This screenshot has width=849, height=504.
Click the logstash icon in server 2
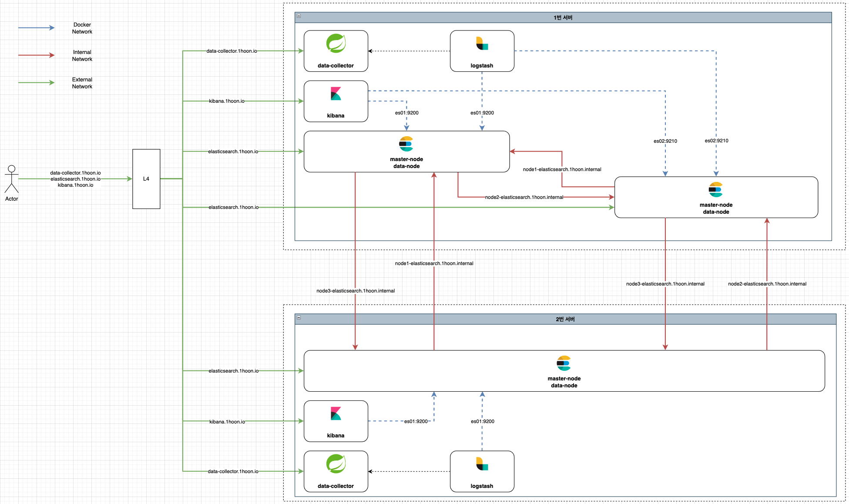click(x=482, y=464)
